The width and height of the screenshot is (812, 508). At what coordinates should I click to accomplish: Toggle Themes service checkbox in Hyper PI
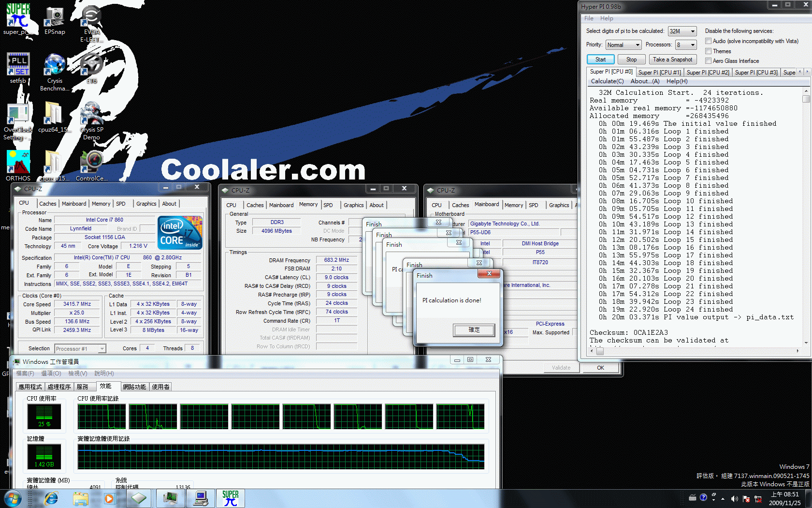point(708,51)
